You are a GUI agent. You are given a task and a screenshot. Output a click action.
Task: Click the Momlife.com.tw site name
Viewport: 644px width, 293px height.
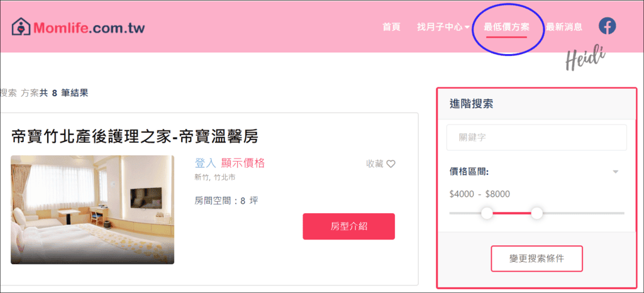89,28
